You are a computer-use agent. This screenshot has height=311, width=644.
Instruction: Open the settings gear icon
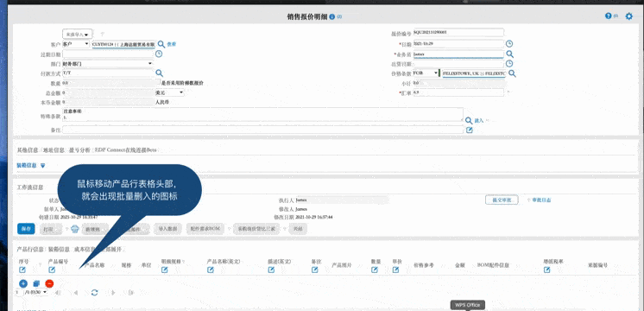point(628,16)
